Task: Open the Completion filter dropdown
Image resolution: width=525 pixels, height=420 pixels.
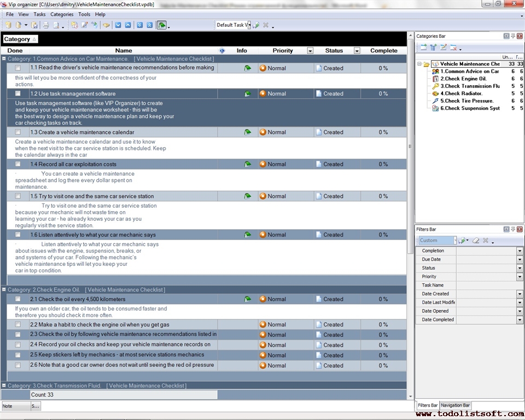Action: pos(520,250)
